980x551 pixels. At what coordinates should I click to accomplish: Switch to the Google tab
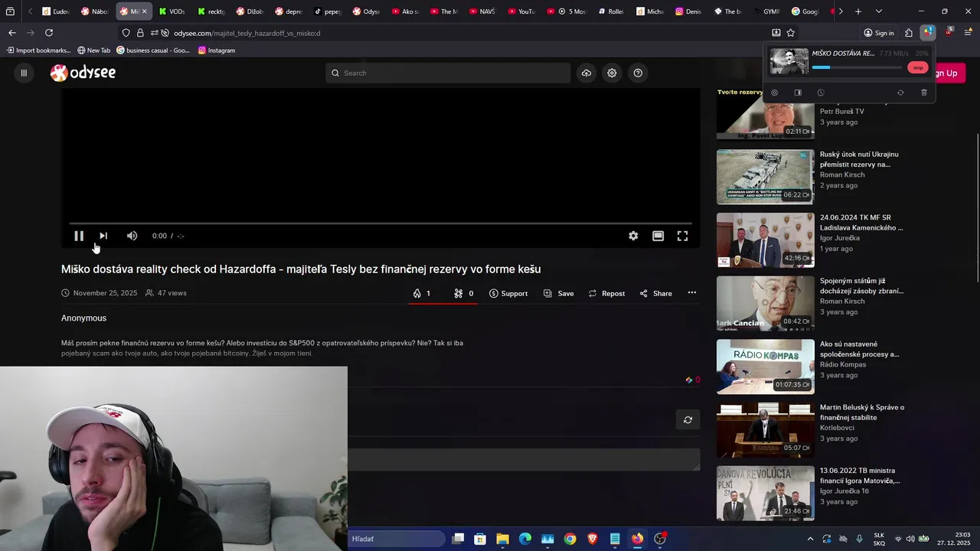[x=805, y=11]
